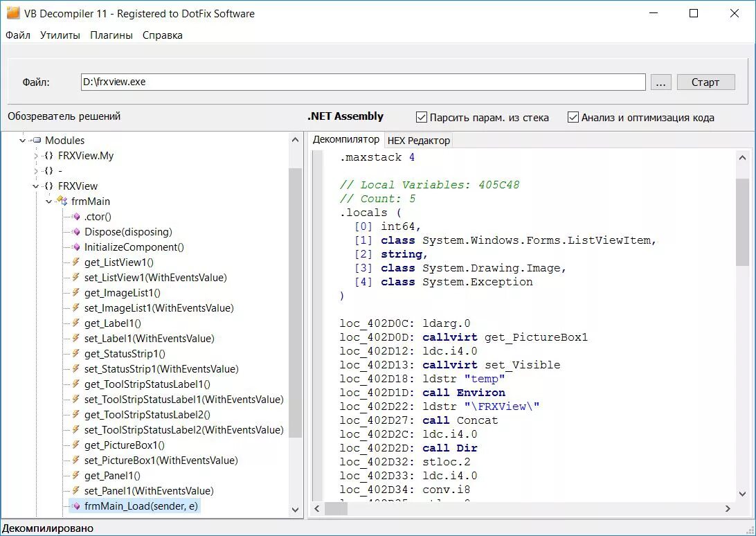Image resolution: width=756 pixels, height=536 pixels.
Task: Select the InitializeComponent() label in the tree
Action: 134,247
